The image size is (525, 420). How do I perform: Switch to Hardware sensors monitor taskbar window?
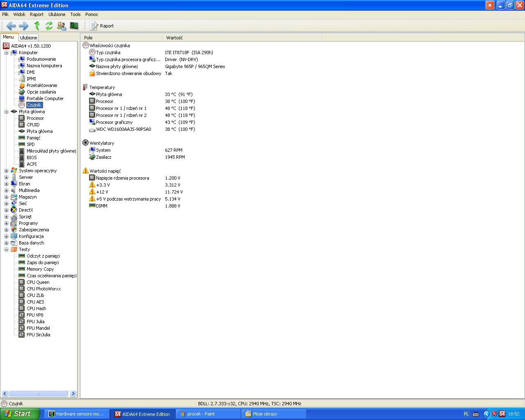pyautogui.click(x=77, y=414)
